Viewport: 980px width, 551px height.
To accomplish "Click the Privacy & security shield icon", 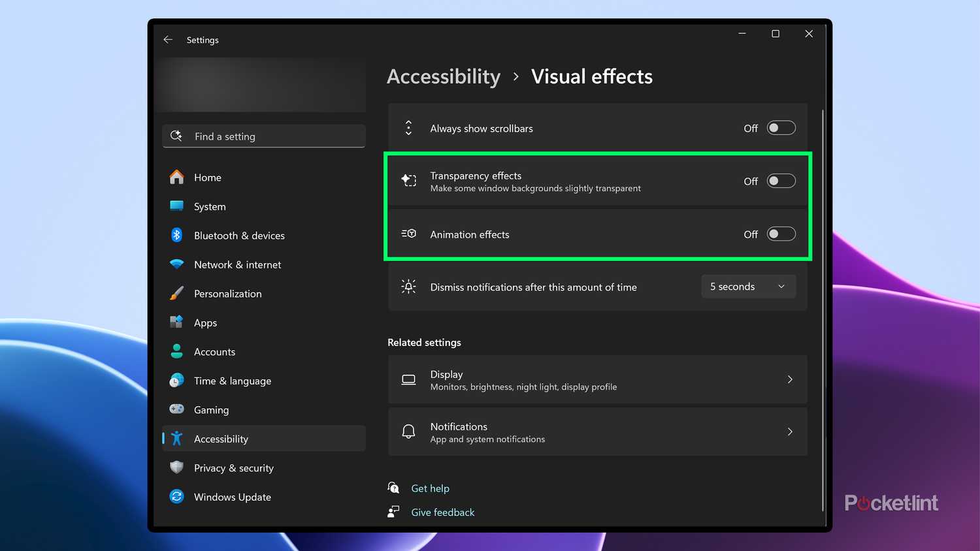I will pyautogui.click(x=176, y=467).
